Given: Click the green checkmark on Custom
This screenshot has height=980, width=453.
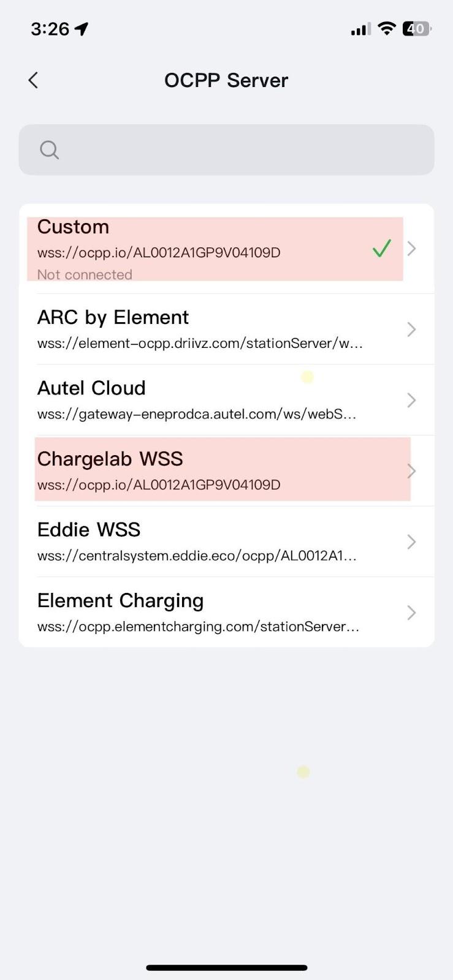Looking at the screenshot, I should click(x=381, y=248).
